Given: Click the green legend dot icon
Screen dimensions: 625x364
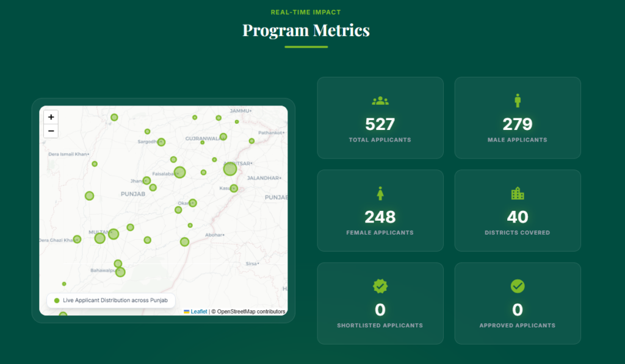Looking at the screenshot, I should pos(57,301).
